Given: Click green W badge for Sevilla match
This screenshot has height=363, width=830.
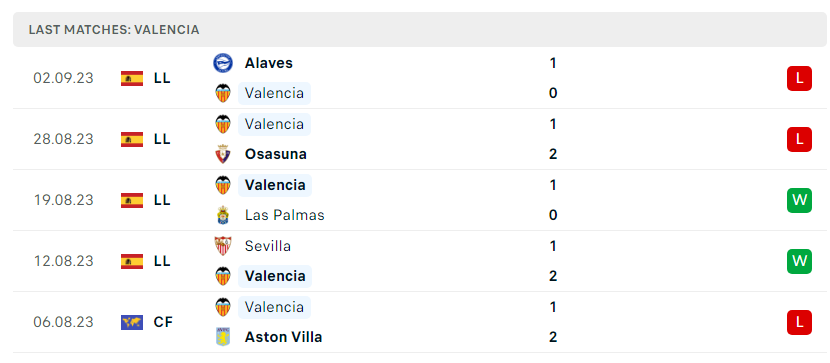Looking at the screenshot, I should click(799, 261).
